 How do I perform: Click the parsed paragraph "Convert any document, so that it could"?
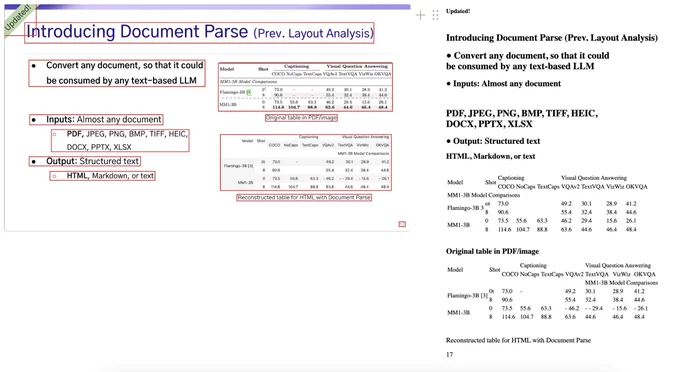(528, 55)
